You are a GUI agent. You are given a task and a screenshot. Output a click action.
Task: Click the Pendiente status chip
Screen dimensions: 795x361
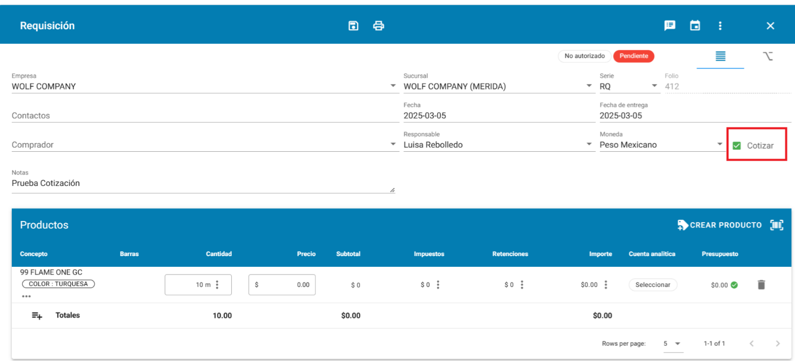coord(634,56)
